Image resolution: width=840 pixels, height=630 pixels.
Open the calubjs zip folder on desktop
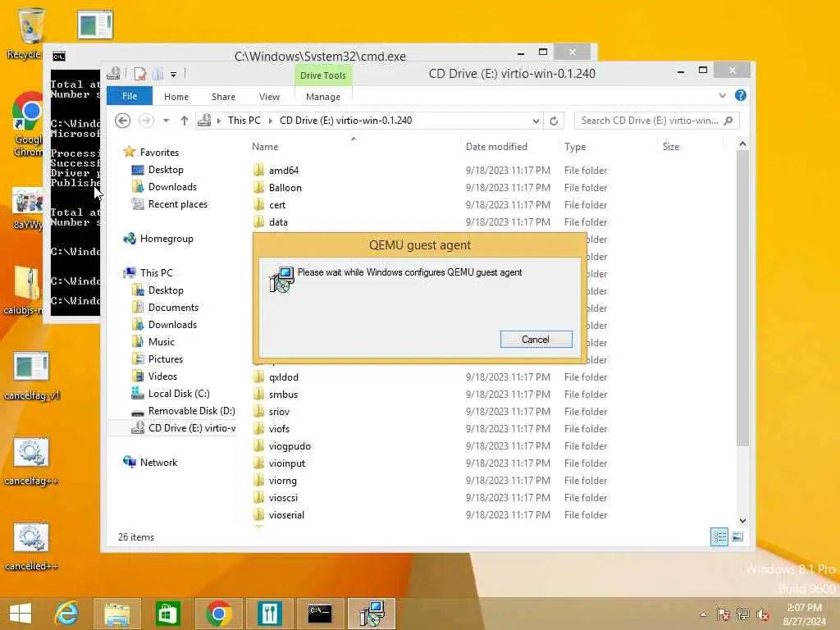tap(25, 290)
